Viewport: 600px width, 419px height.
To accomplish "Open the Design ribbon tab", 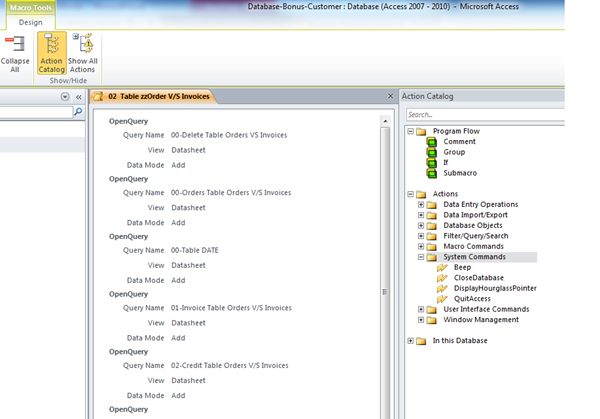I will (30, 23).
